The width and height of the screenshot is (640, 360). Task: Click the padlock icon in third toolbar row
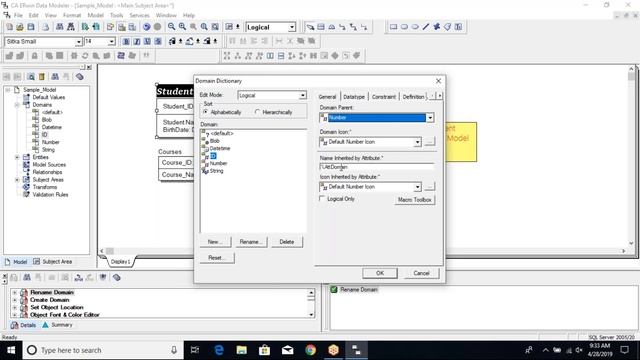(x=35, y=56)
